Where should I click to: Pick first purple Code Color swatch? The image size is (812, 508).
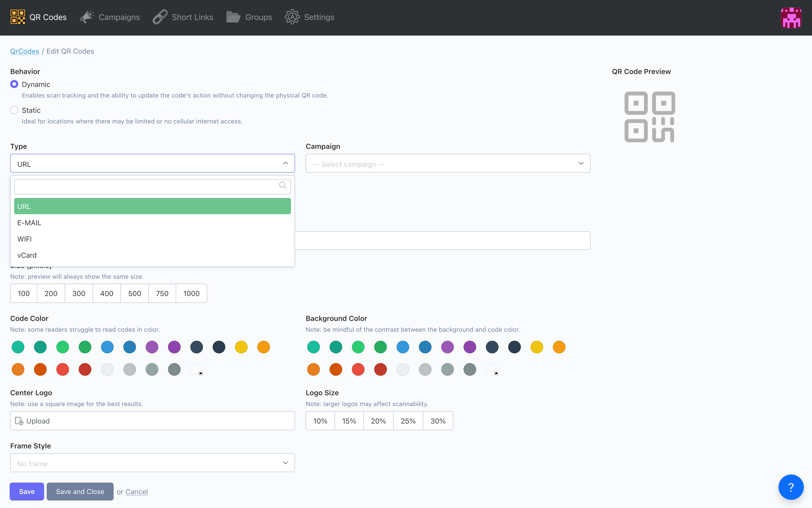152,347
